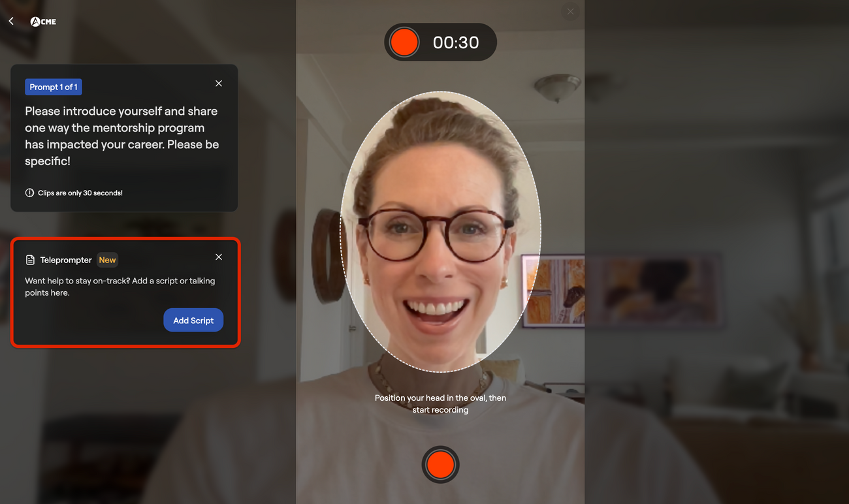Click the Prompt 1 of 1 badge
The width and height of the screenshot is (849, 504).
tap(54, 87)
